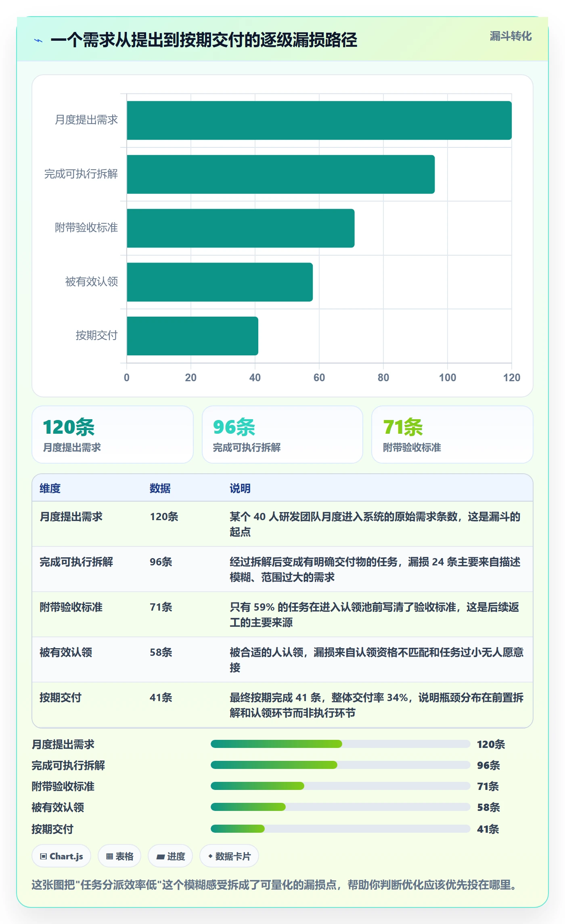
Task: Open the "71条" stat card
Action: click(452, 435)
